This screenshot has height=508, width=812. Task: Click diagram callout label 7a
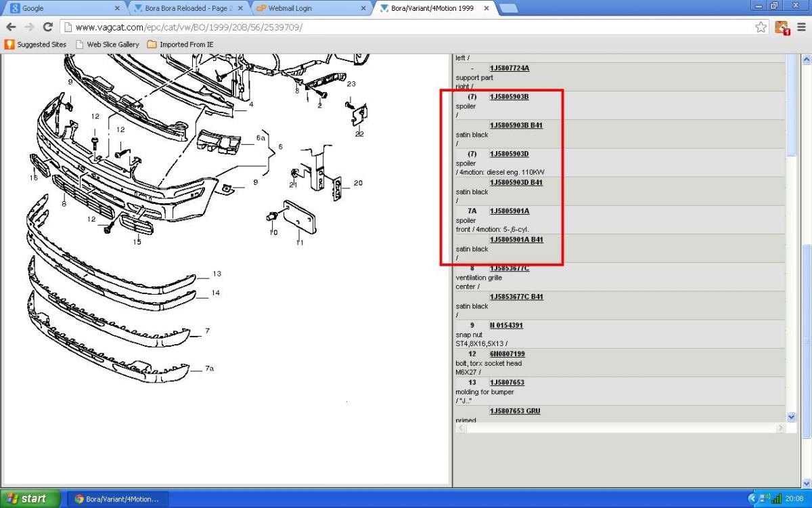coord(209,368)
